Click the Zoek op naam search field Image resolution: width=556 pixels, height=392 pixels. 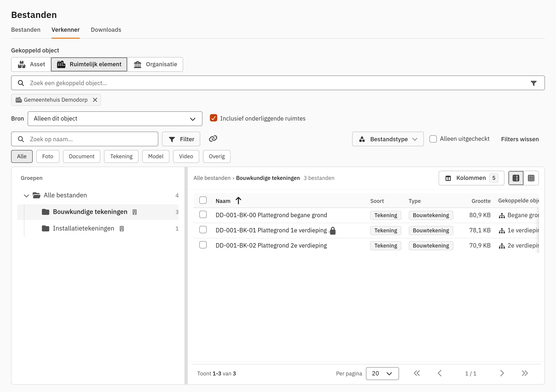pos(84,139)
